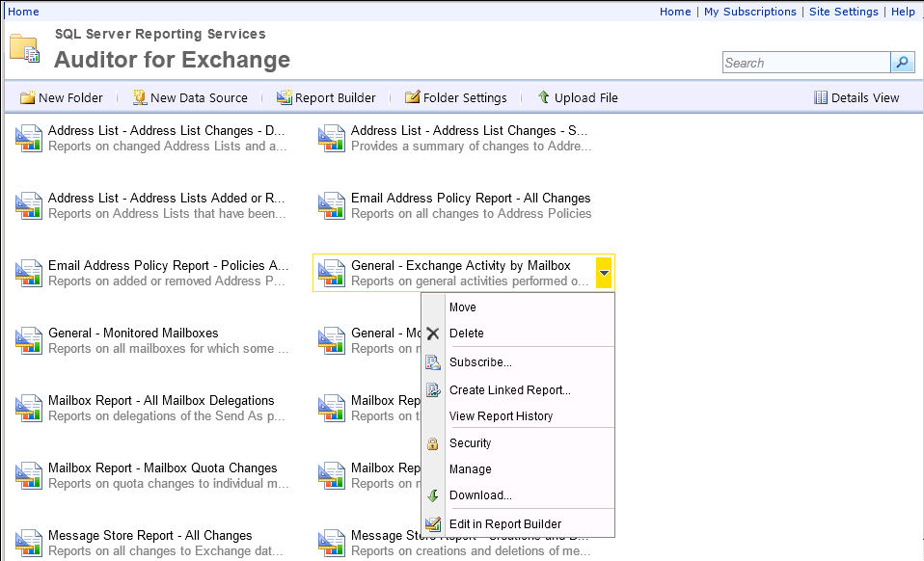924x561 pixels.
Task: Open Email Address Policy Report - All Changes
Action: (471, 198)
